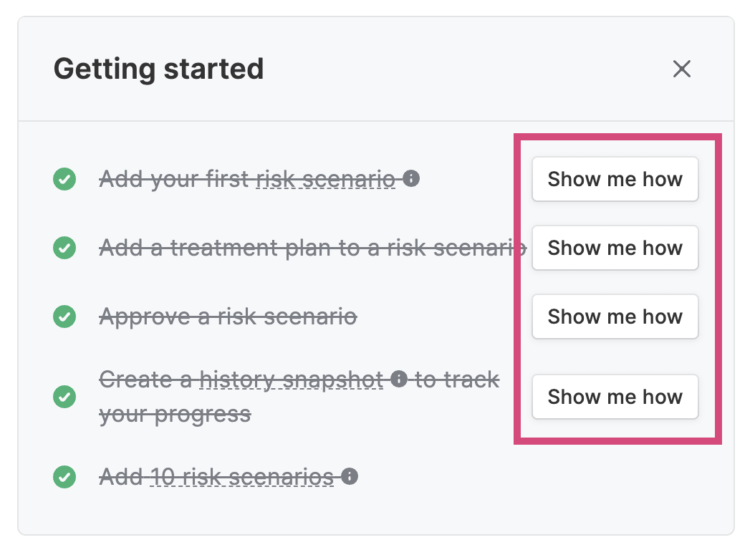755x560 pixels.
Task: Select the 'Approve a risk scenario' task text
Action: click(229, 317)
